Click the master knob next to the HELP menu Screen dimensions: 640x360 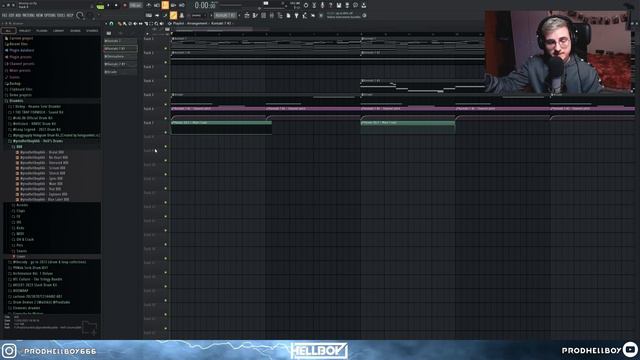(80, 16)
